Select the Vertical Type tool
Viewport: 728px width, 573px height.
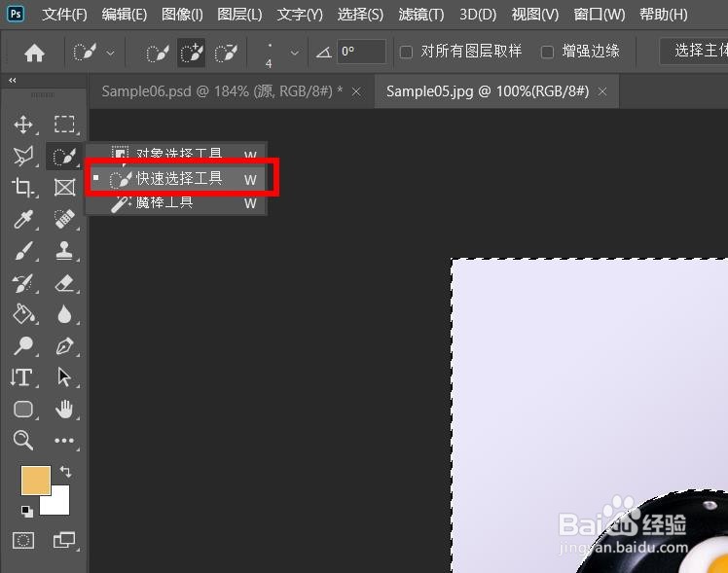tap(21, 377)
